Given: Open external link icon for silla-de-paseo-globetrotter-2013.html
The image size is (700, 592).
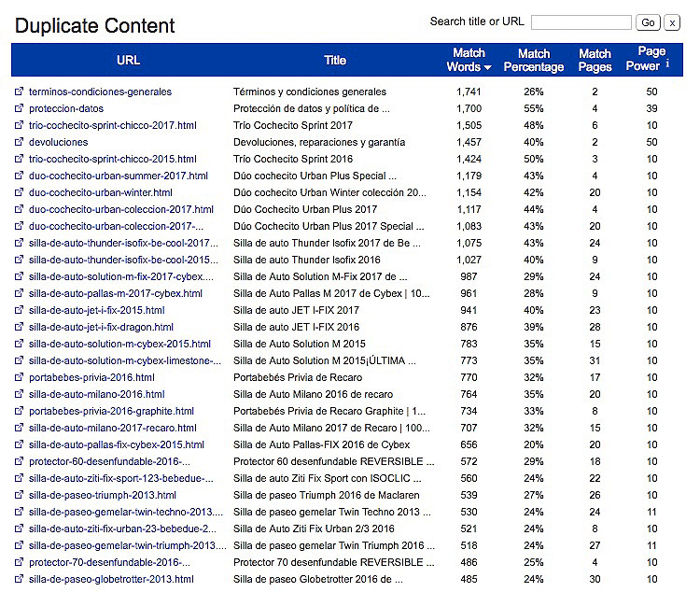Looking at the screenshot, I should (x=19, y=579).
